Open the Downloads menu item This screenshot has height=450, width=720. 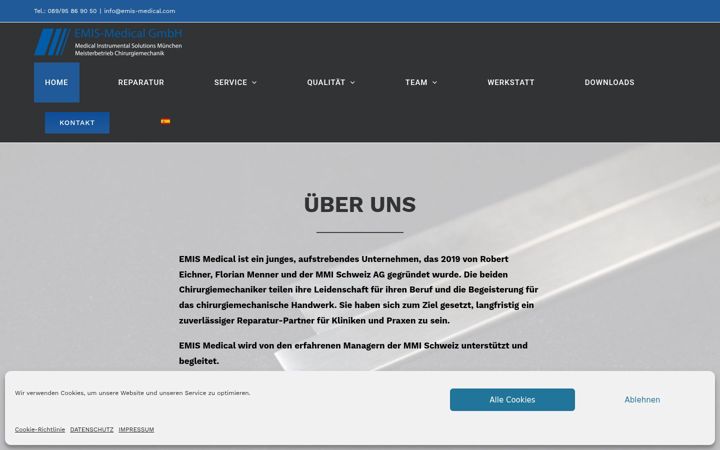coord(609,83)
